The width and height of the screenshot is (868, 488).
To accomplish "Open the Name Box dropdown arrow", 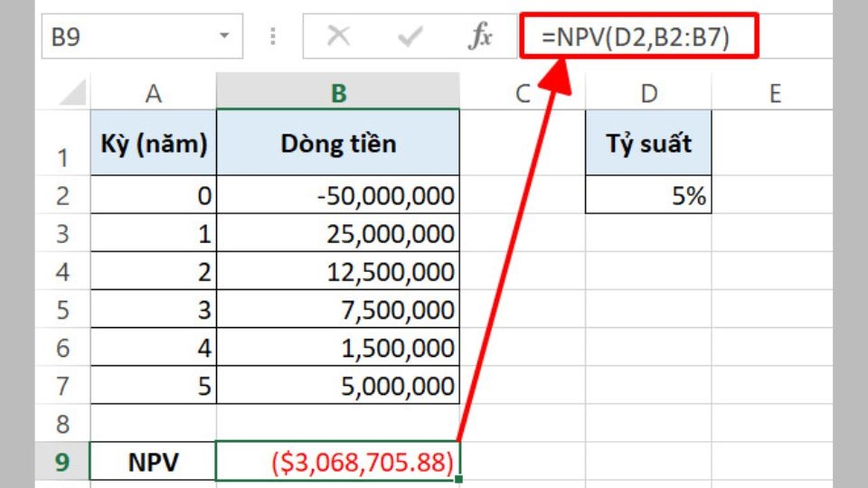I will pos(224,36).
